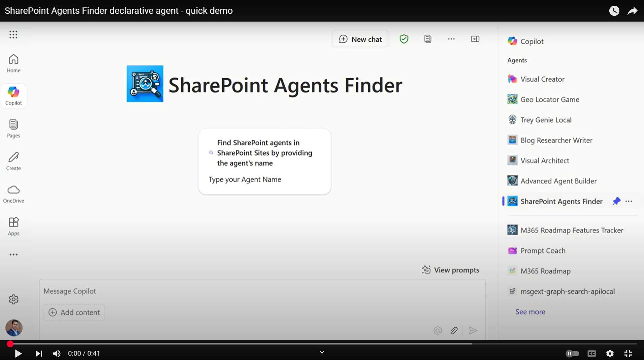Image resolution: width=644 pixels, height=360 pixels.
Task: Attach a file with the paperclip icon
Action: [454, 331]
